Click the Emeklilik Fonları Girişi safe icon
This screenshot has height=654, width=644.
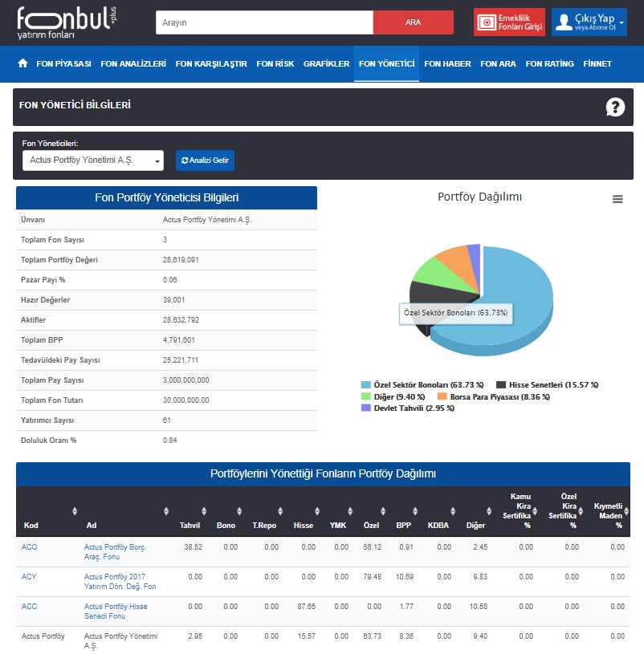click(x=487, y=22)
